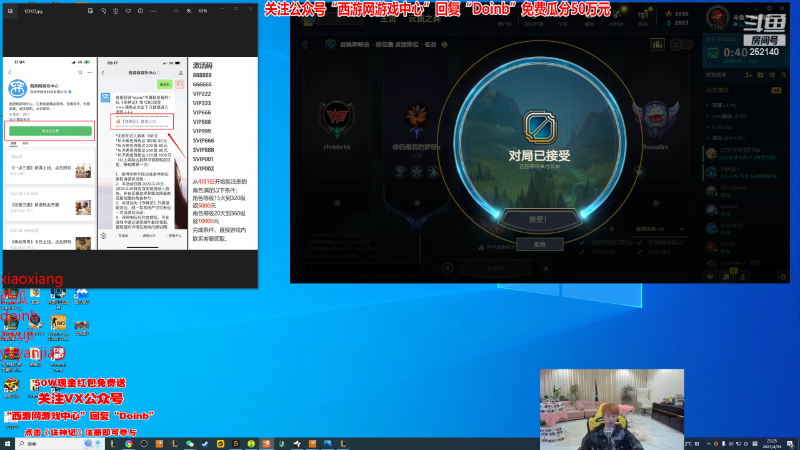Image resolution: width=800 pixels, height=450 pixels.
Task: Rotate the image in Photos
Action: coord(103,11)
